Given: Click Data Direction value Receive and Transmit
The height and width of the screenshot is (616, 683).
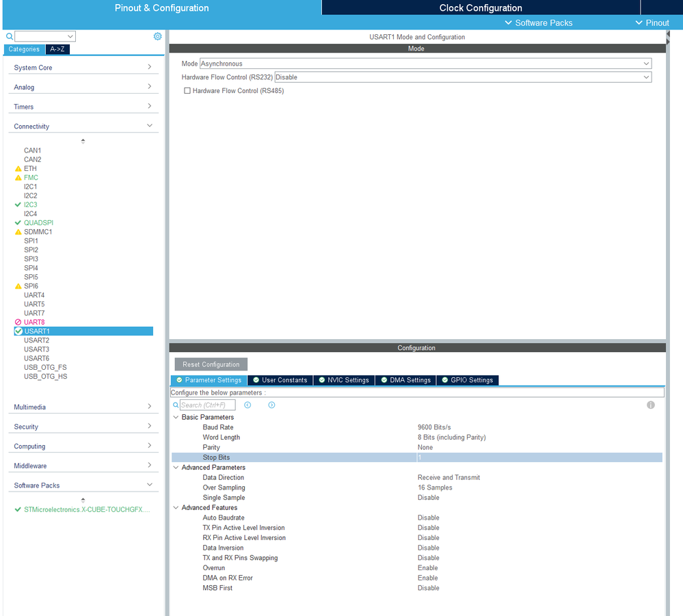Looking at the screenshot, I should tap(448, 477).
